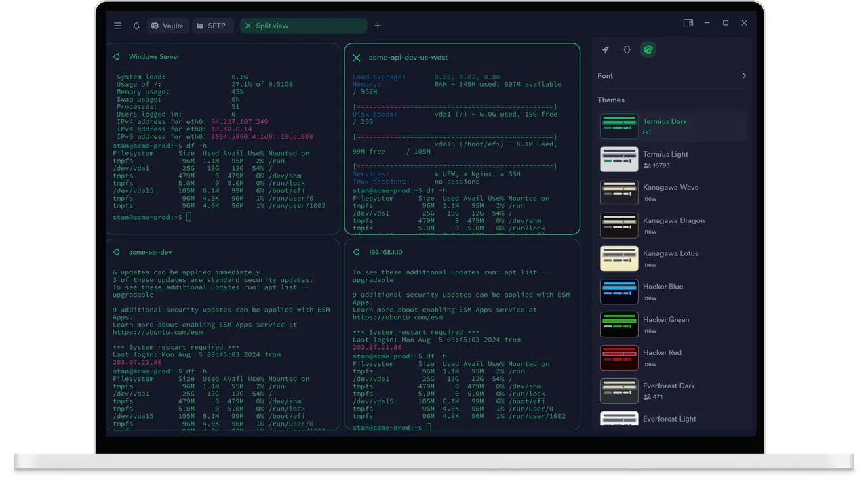This screenshot has height=492, width=868.
Task: Choose Kanagawa Dragon theme swatch
Action: click(619, 226)
